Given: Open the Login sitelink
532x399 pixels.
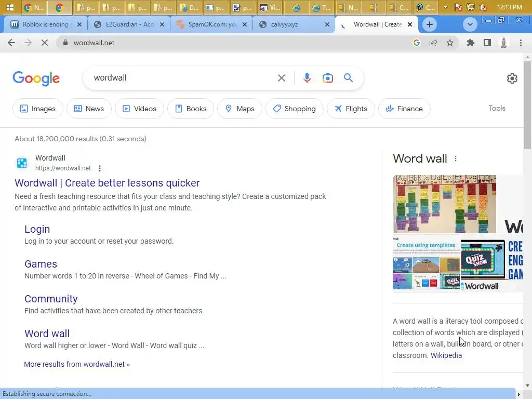Looking at the screenshot, I should click(x=37, y=229).
